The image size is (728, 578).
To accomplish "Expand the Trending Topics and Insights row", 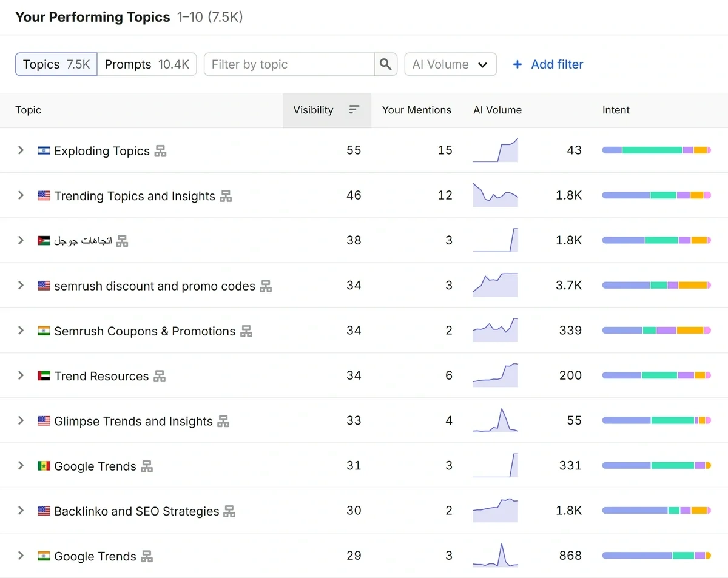I will point(21,195).
